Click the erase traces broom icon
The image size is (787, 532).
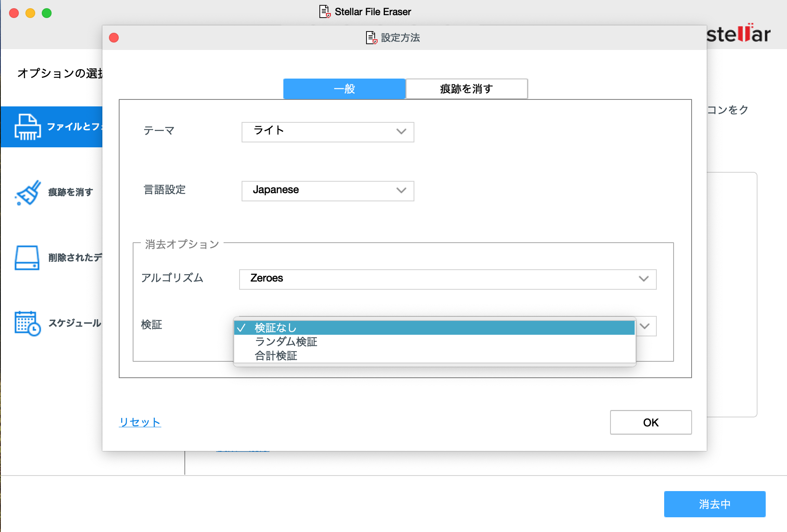tap(27, 192)
